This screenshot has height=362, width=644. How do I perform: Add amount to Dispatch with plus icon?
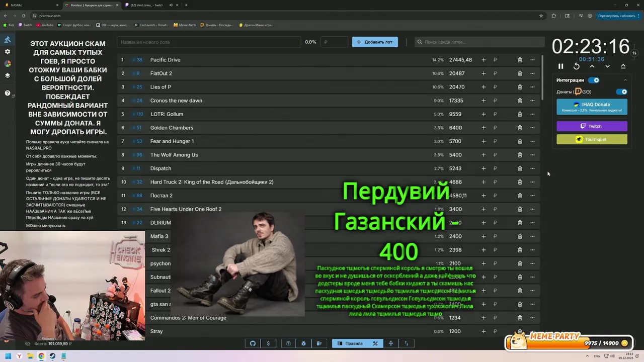pyautogui.click(x=484, y=168)
